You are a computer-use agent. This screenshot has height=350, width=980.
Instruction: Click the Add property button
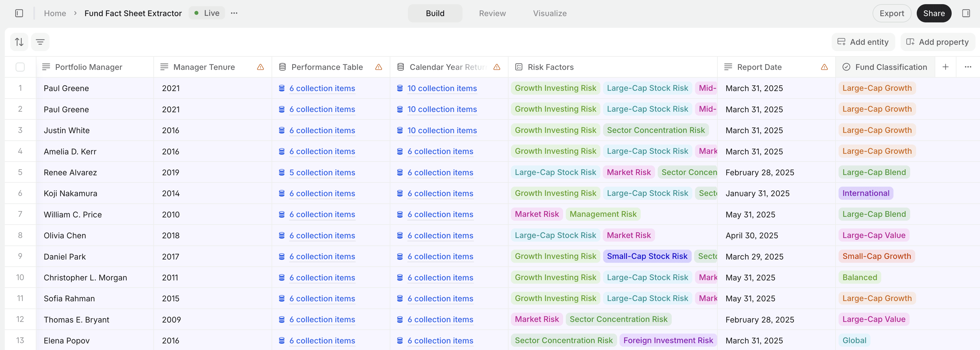pos(937,42)
